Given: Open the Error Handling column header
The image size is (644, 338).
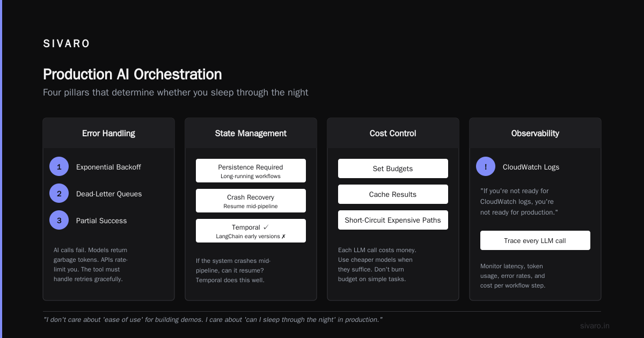Looking at the screenshot, I should click(x=108, y=133).
